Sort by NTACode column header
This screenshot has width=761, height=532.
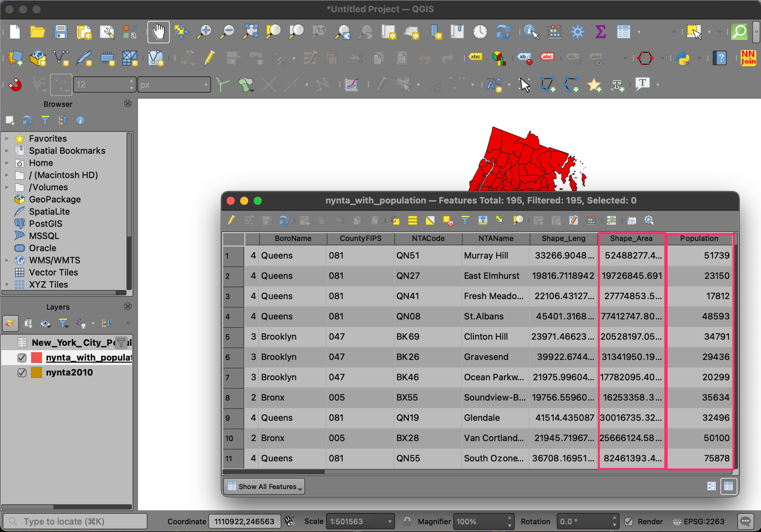point(428,239)
